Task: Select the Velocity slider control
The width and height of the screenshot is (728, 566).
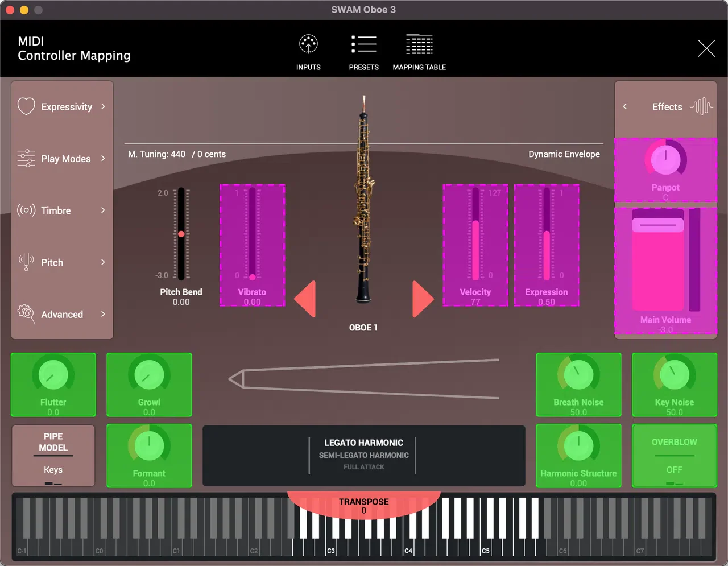Action: click(475, 245)
